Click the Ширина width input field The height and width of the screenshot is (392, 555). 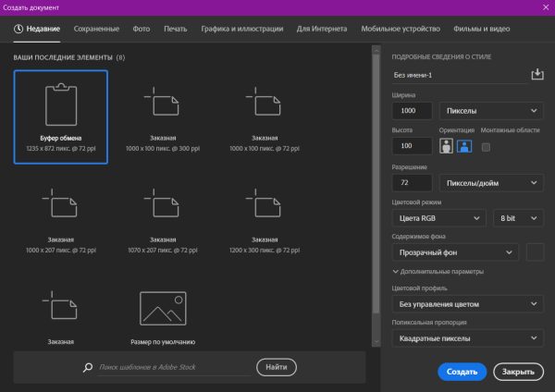pos(411,110)
